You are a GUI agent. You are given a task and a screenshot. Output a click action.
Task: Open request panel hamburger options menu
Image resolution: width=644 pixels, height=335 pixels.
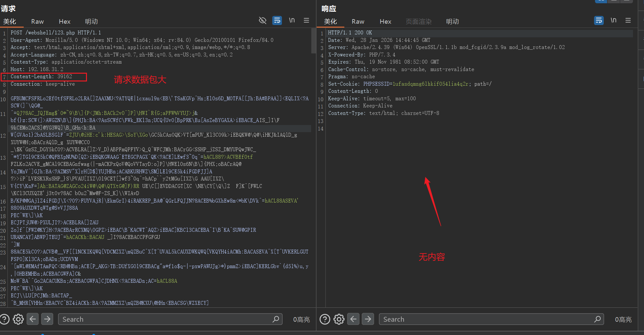[306, 20]
